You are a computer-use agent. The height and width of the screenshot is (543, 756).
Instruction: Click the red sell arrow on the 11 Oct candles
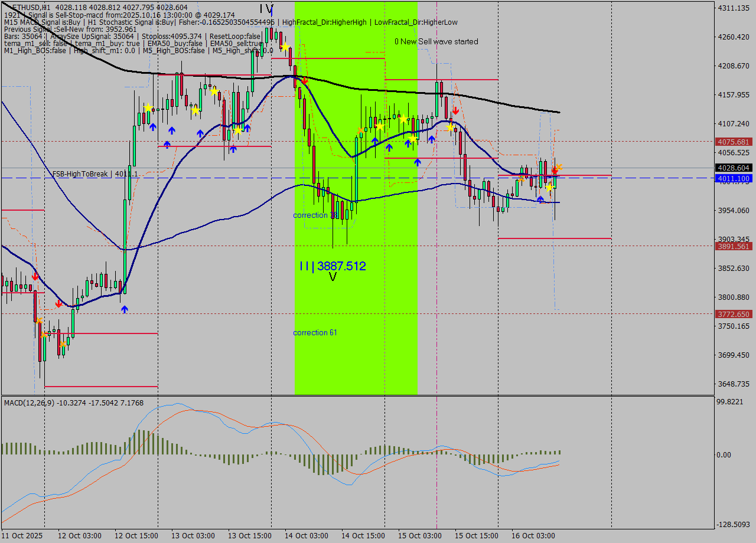click(x=35, y=276)
